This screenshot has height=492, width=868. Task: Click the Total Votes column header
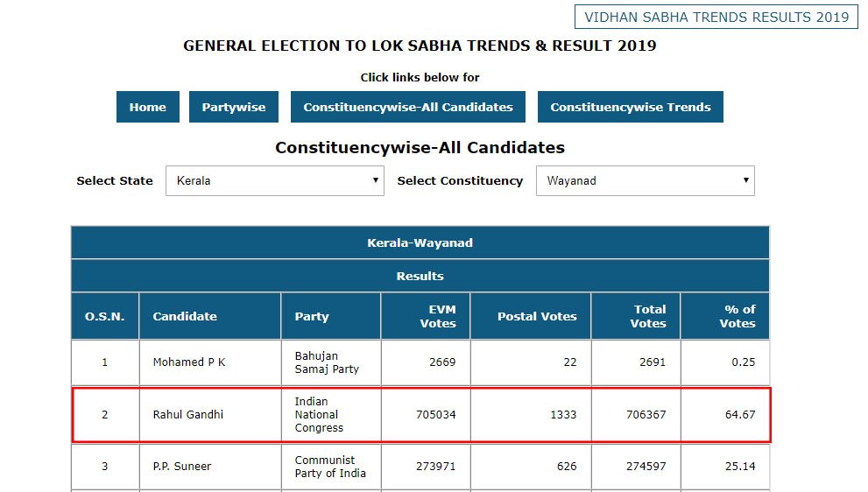(x=650, y=316)
